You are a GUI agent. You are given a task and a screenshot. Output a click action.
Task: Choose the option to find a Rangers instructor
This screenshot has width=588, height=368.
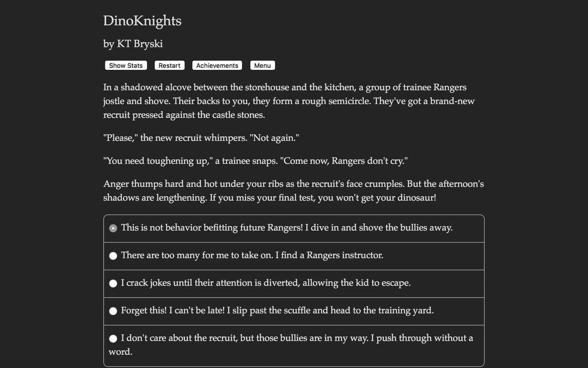(113, 256)
